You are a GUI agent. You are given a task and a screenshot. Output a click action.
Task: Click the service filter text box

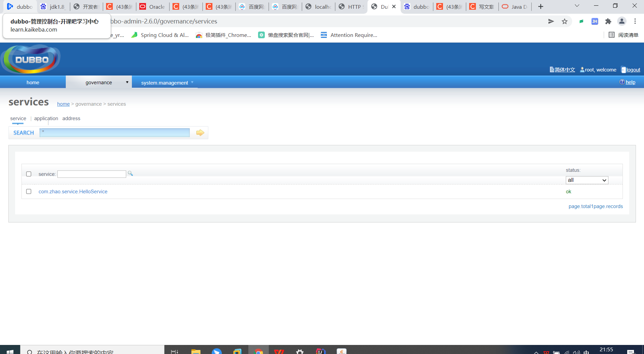92,174
